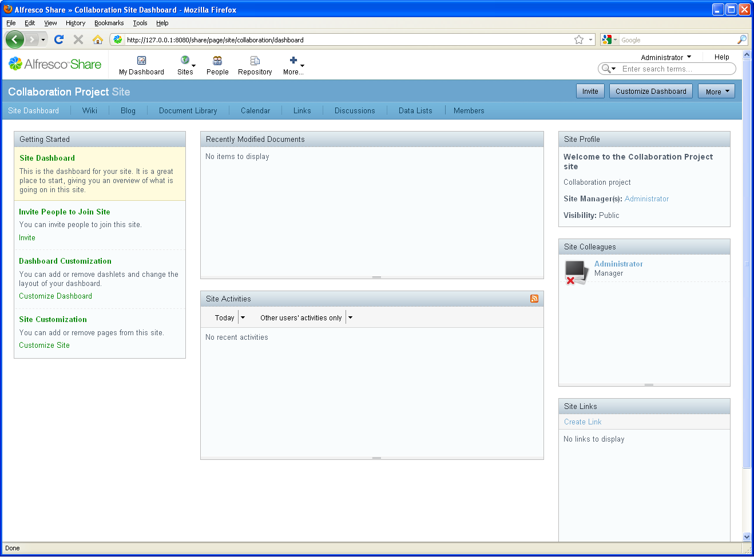Click the Administrator avatar image
The height and width of the screenshot is (560, 754).
point(576,272)
